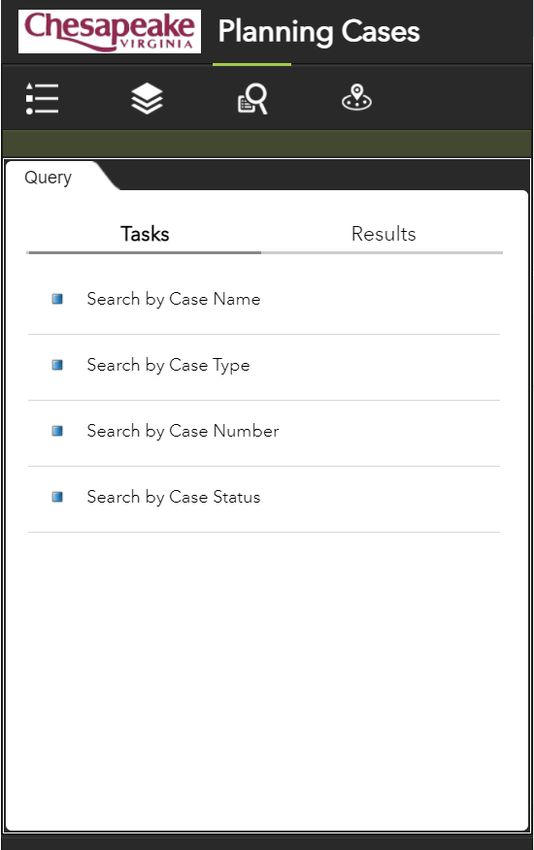Image resolution: width=534 pixels, height=850 pixels.
Task: Click blue icon beside Search by Case Type
Action: pyautogui.click(x=57, y=365)
